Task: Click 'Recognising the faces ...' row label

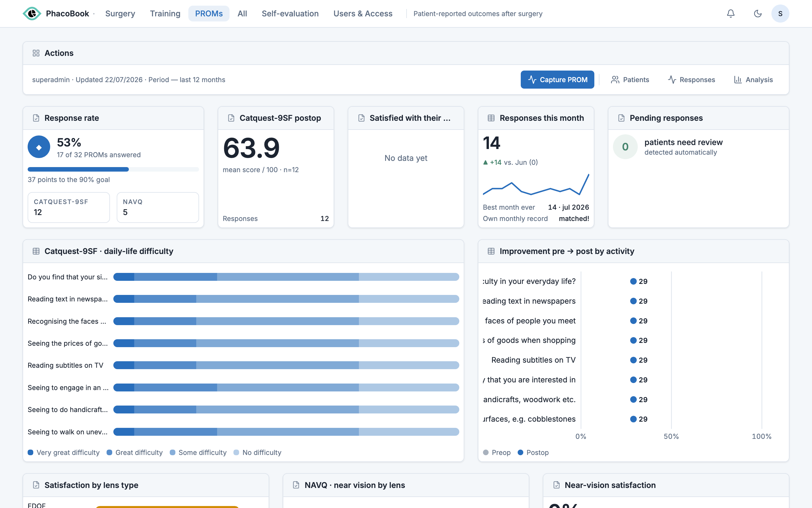Action: 67,321
